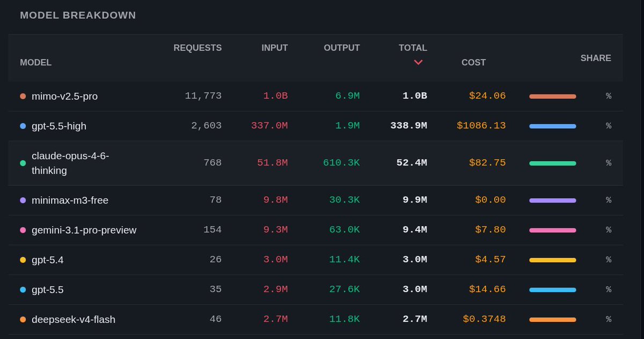Click the TOTAL sort descending chevron
The width and height of the screenshot is (644, 339).
(419, 62)
